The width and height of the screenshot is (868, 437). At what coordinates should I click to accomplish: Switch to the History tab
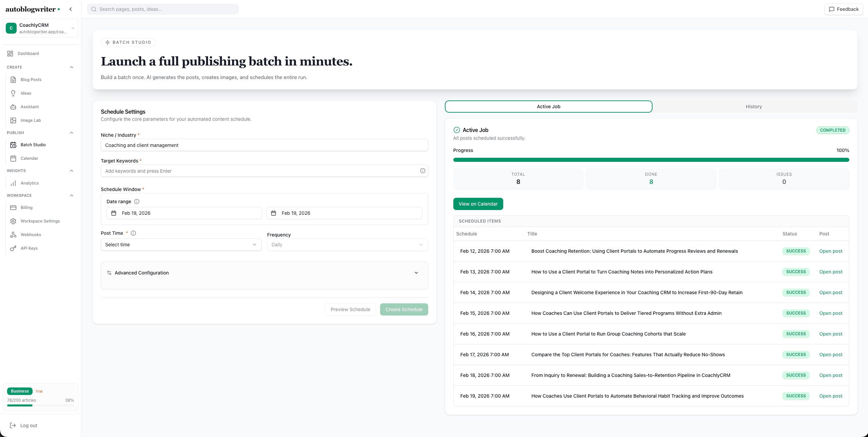pyautogui.click(x=753, y=107)
